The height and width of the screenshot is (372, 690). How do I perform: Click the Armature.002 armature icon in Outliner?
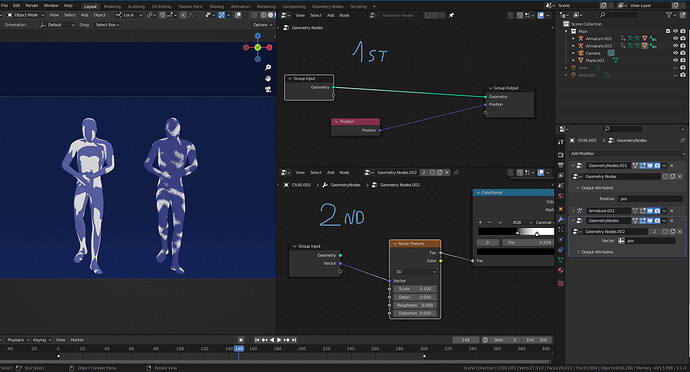coord(581,39)
